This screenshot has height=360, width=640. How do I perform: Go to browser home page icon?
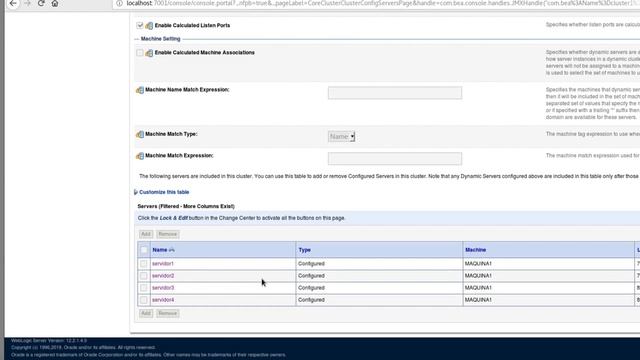tap(55, 3)
